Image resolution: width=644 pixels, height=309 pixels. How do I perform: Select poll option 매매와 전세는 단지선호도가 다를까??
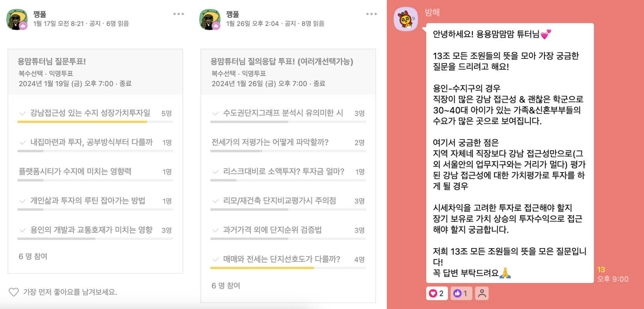tap(288, 259)
